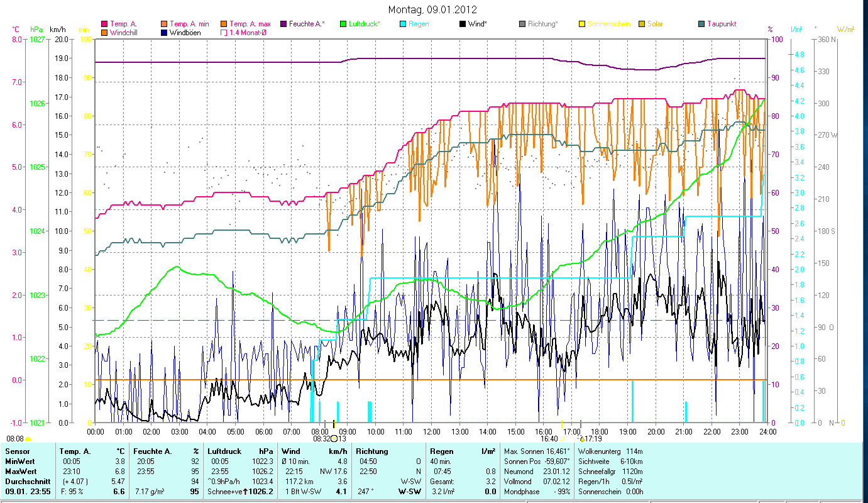
Task: Click the Taupunkt legend square
Action: pyautogui.click(x=701, y=25)
